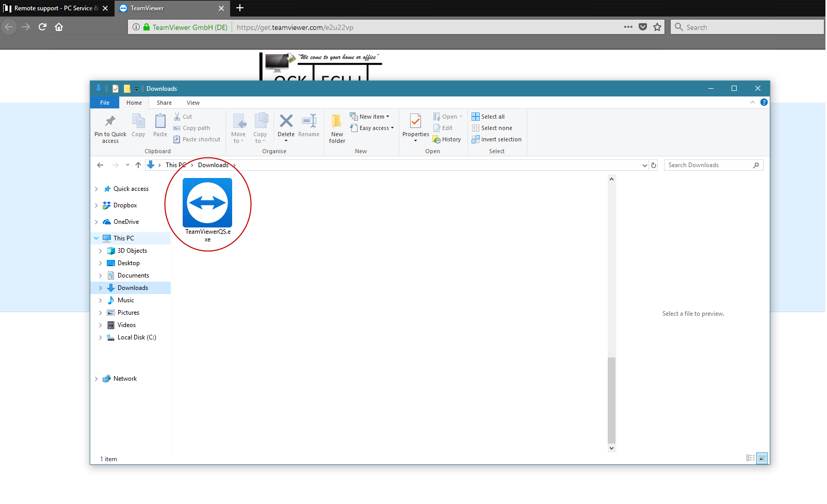Collapse the This PC tree node

pos(96,238)
